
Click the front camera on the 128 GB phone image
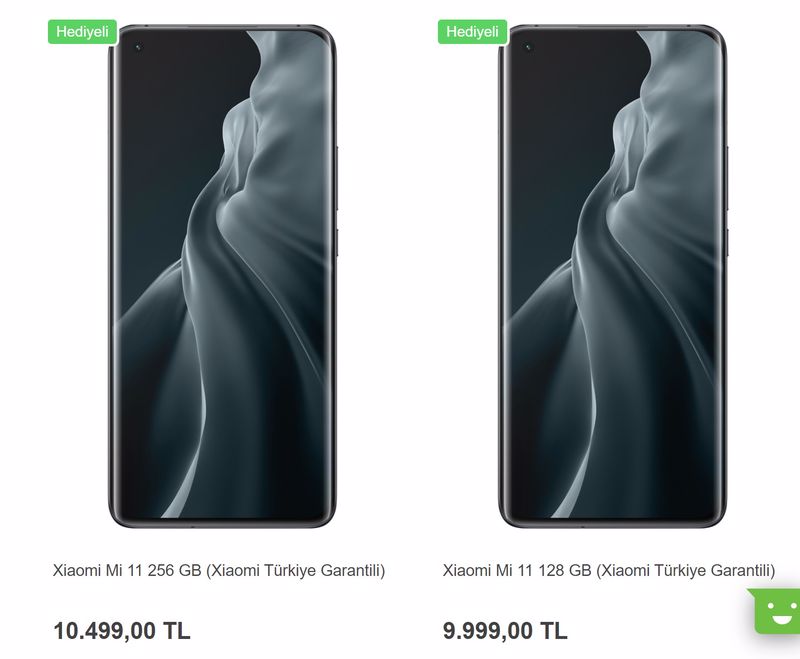point(528,47)
